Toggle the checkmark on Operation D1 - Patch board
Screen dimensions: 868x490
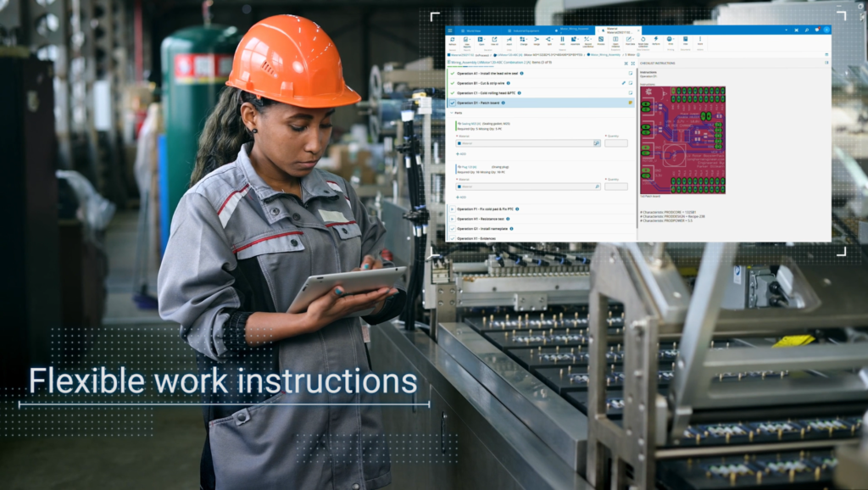tap(453, 103)
